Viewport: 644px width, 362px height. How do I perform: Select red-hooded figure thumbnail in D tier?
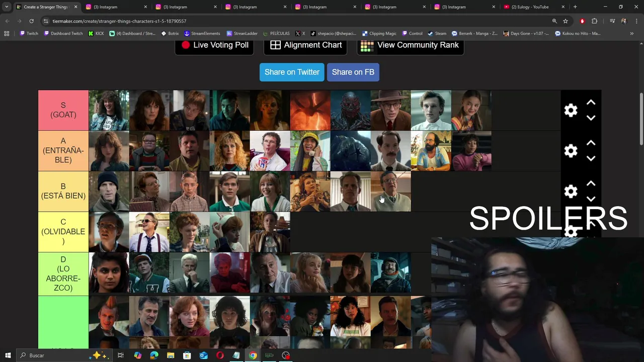[230, 273]
